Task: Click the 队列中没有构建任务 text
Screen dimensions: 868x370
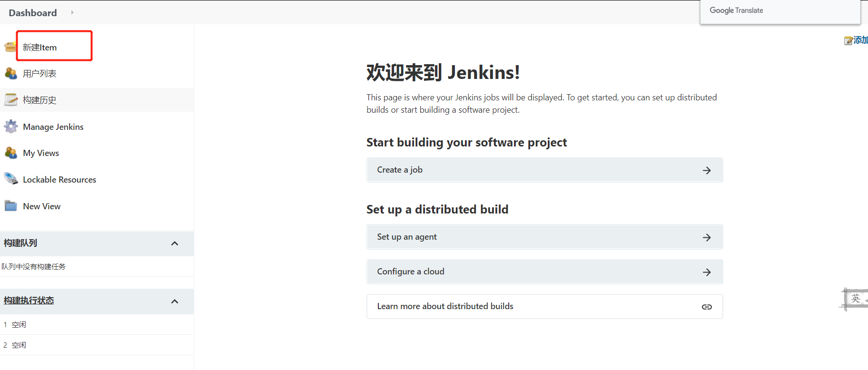Action: pyautogui.click(x=34, y=267)
